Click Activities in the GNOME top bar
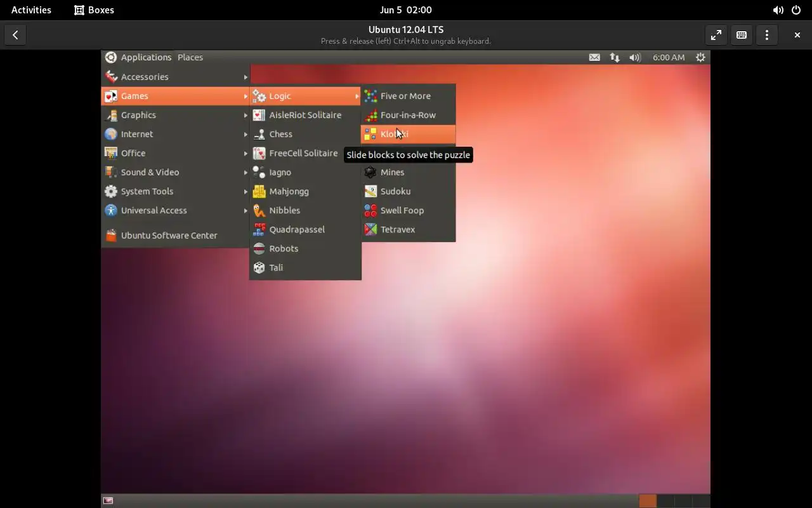This screenshot has height=508, width=812. 31,10
